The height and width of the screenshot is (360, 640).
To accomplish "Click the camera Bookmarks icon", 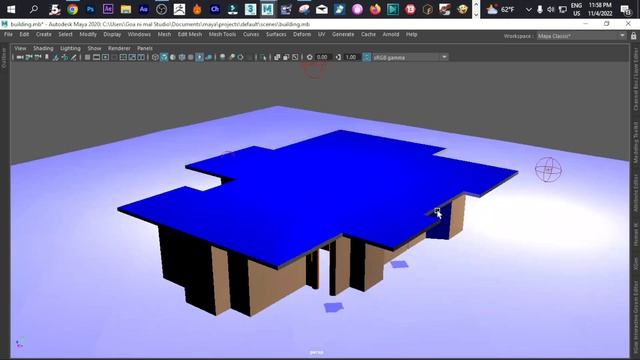I will point(47,58).
